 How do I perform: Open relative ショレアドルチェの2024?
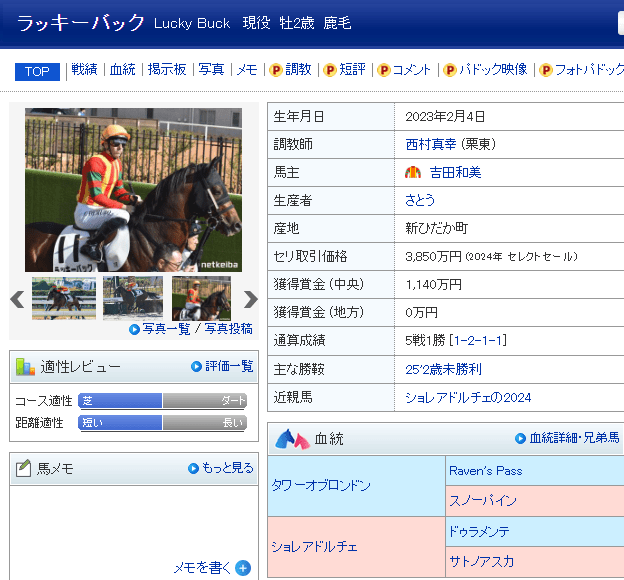point(468,397)
